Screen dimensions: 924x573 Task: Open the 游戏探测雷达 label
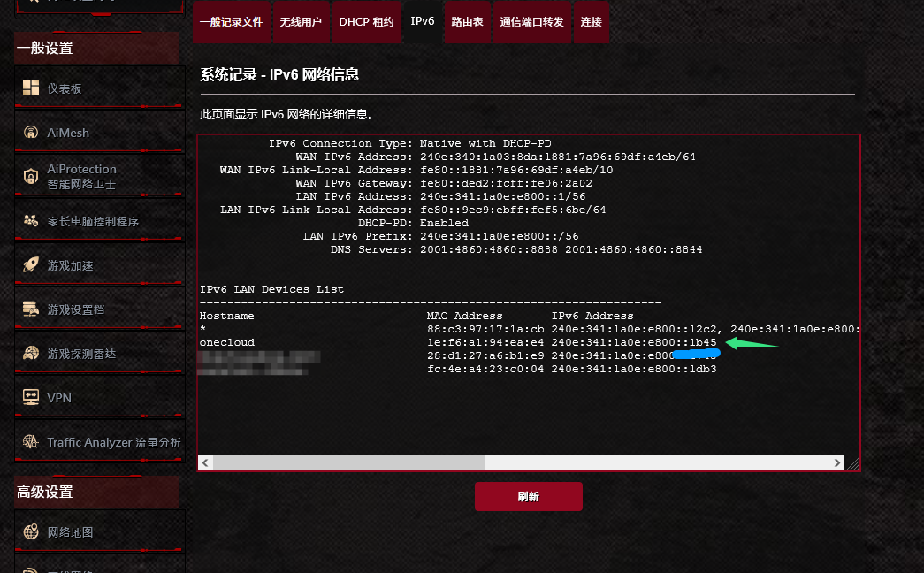(x=81, y=354)
